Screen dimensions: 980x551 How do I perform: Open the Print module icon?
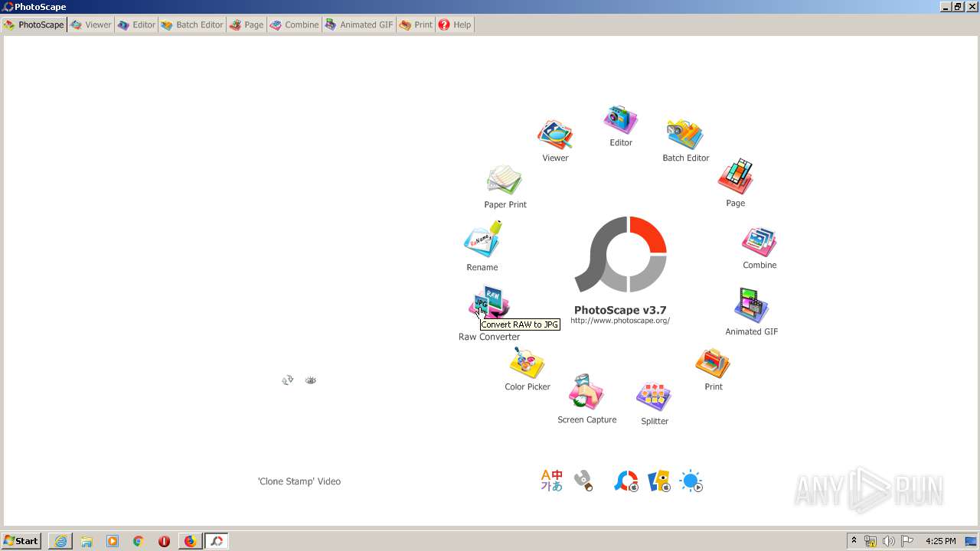[x=713, y=364]
